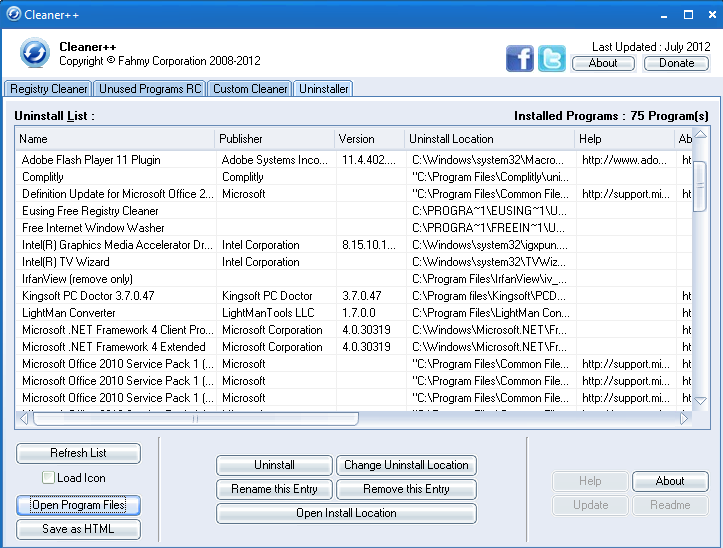The width and height of the screenshot is (723, 548).
Task: Select Eusing Free Registry Cleaner entry
Action: 354,211
